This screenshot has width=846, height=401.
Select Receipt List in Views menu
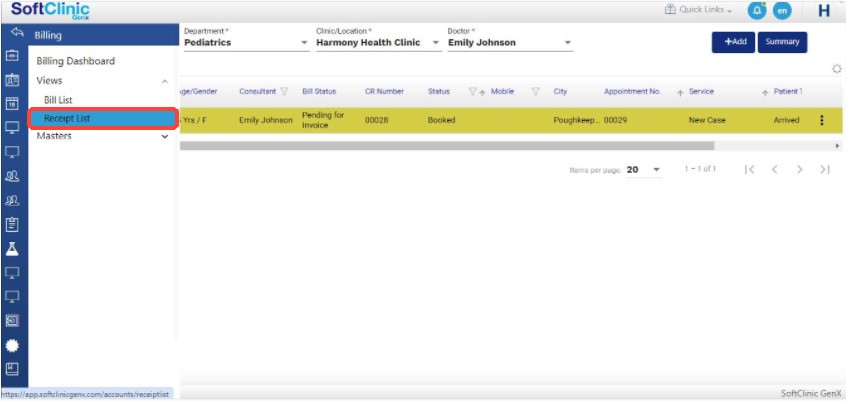click(67, 119)
